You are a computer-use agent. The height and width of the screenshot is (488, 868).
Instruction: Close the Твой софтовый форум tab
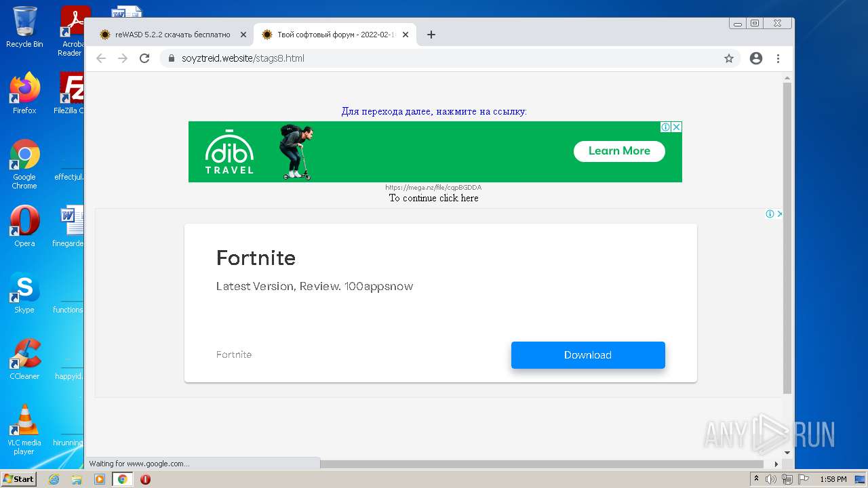406,35
